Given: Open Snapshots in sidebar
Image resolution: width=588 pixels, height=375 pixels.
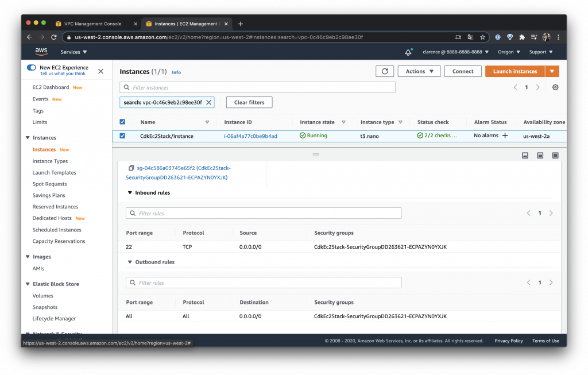Looking at the screenshot, I should [x=45, y=307].
